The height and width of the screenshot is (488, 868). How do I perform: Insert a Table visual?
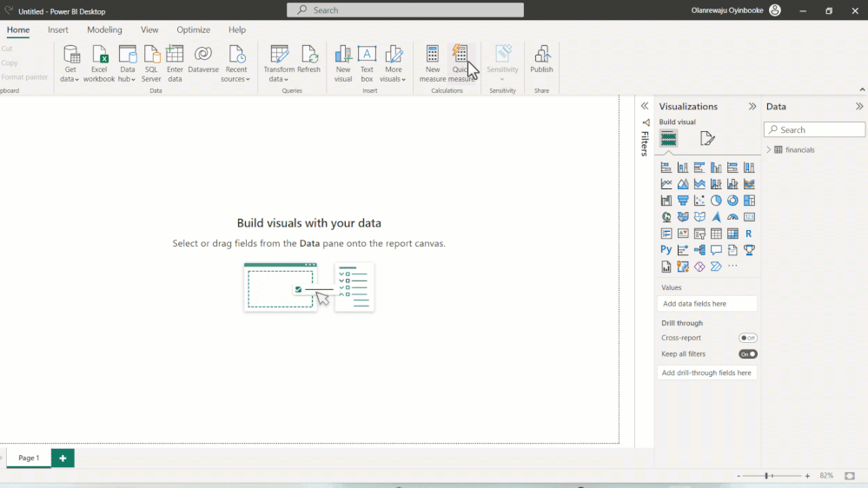716,234
